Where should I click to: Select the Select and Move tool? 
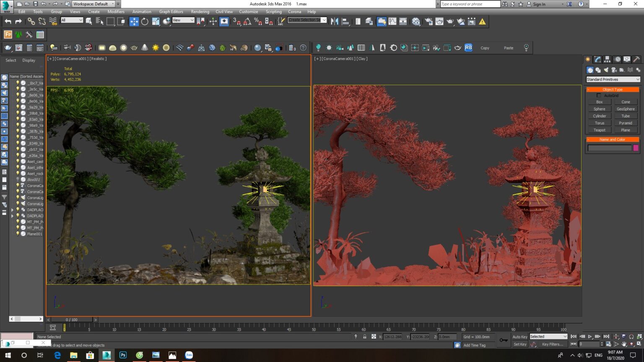coord(134,21)
